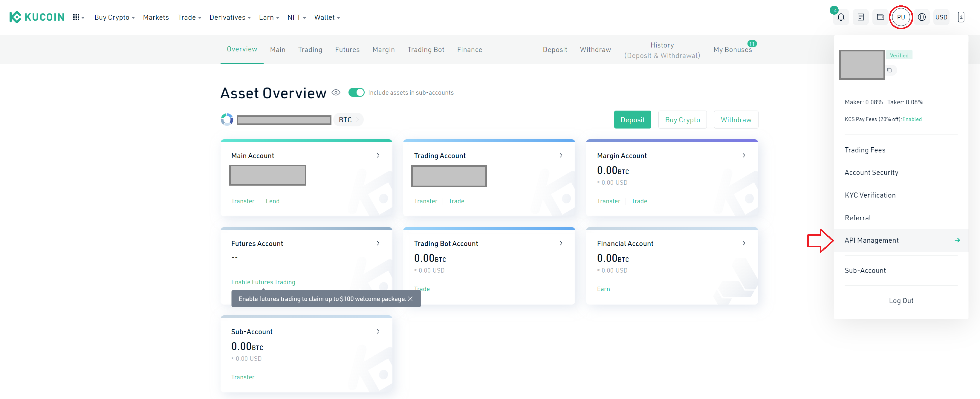Click the green Deposit button
980x399 pixels.
pyautogui.click(x=632, y=120)
